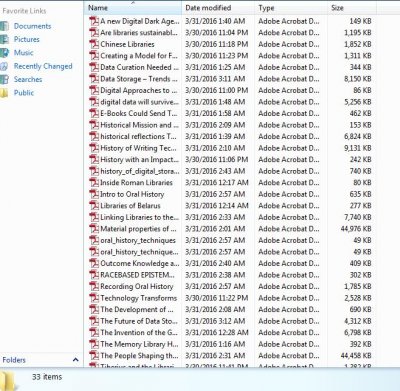Expand the Folders pane chevron
Viewport: 400px width, 391px height.
coord(76,360)
